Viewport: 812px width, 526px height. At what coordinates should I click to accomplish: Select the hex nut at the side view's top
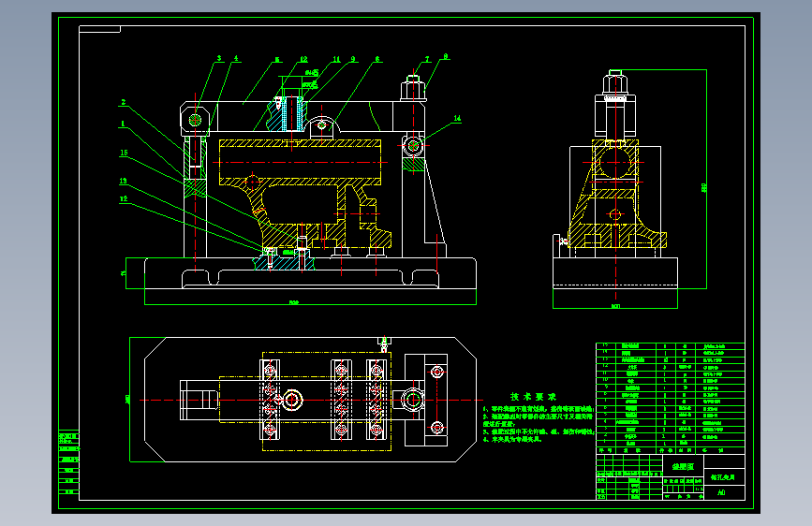pos(615,83)
